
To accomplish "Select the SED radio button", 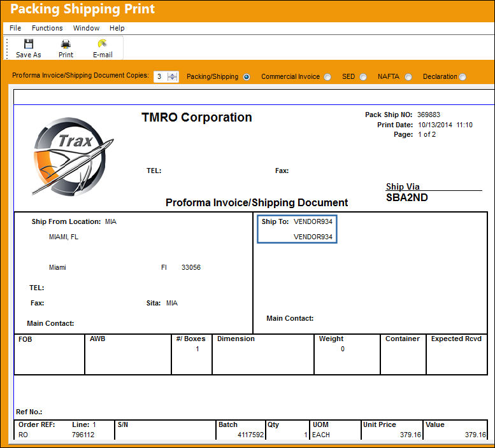I will click(x=363, y=77).
